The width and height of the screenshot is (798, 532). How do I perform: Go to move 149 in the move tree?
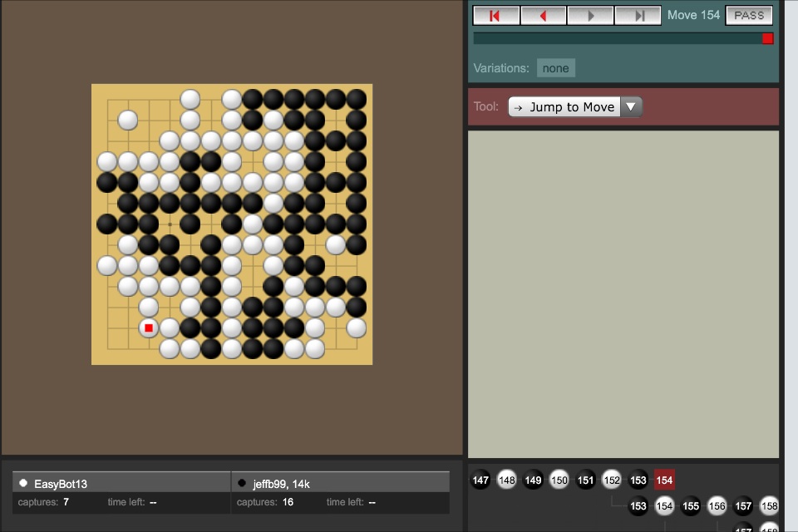coord(533,480)
